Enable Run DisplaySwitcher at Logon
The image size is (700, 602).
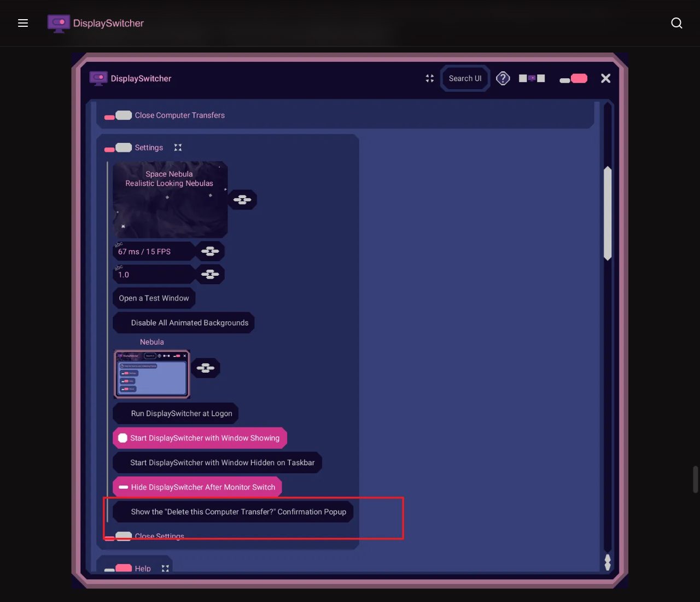[x=176, y=414]
